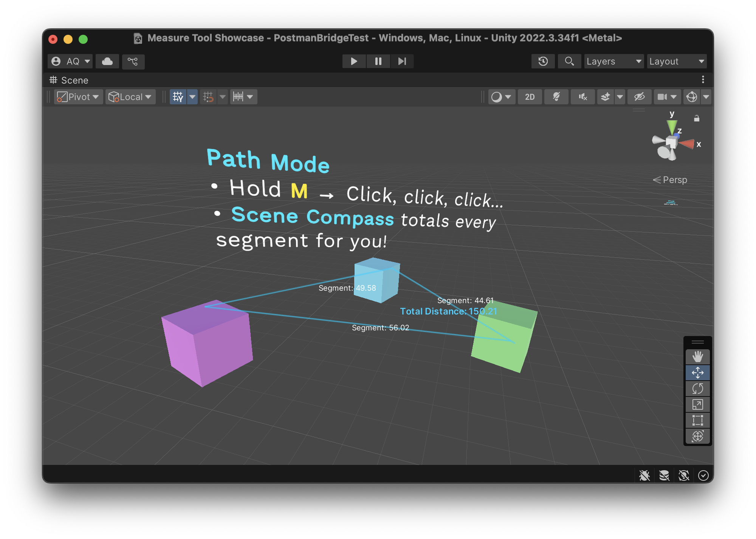Open the global search magnifier
Image resolution: width=756 pixels, height=539 pixels.
pyautogui.click(x=569, y=61)
